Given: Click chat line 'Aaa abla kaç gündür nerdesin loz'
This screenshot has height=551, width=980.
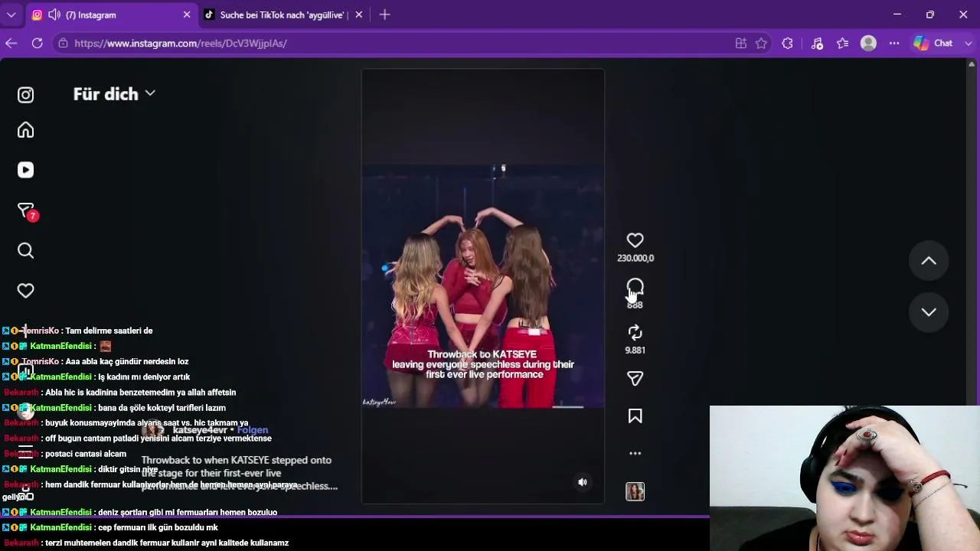Looking at the screenshot, I should 127,361.
